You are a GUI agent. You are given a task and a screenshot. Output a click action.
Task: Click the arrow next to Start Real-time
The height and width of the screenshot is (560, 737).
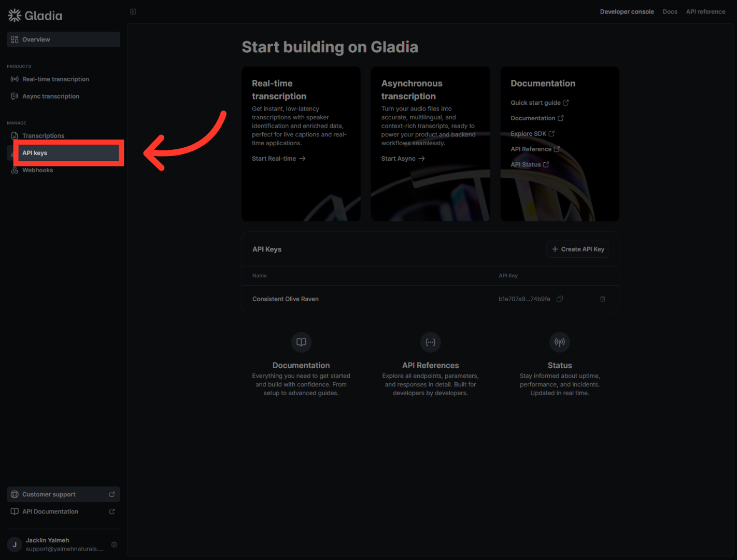point(302,159)
